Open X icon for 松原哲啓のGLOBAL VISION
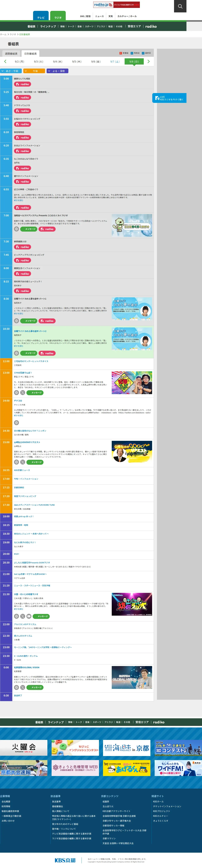The image size is (202, 868). point(23,687)
